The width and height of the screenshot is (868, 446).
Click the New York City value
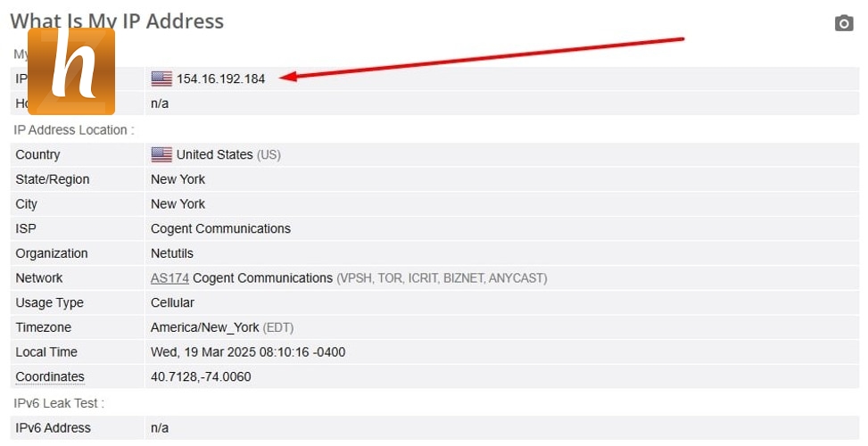click(x=178, y=204)
